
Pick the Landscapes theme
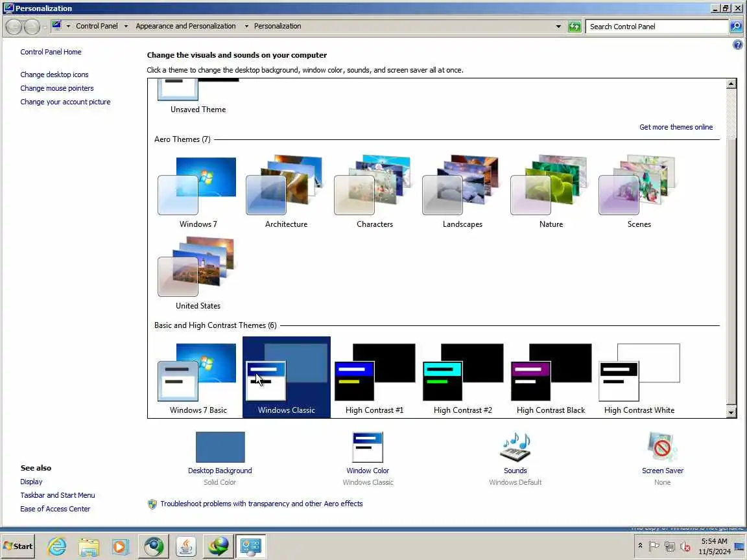click(462, 191)
